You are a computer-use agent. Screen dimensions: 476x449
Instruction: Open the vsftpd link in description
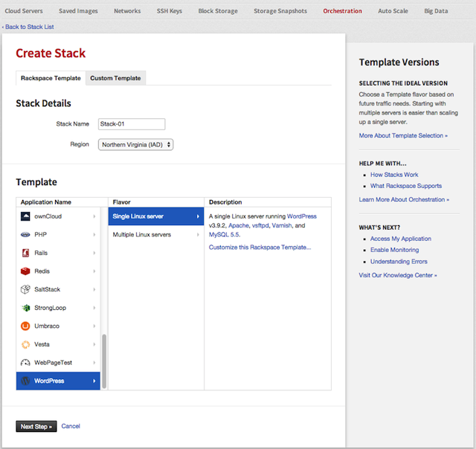click(x=260, y=225)
